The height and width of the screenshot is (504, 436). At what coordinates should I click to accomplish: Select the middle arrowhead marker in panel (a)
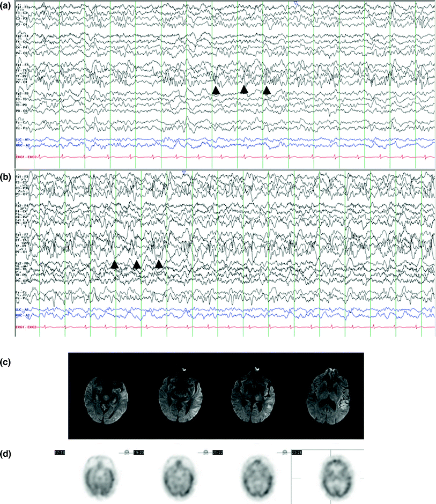(x=244, y=89)
